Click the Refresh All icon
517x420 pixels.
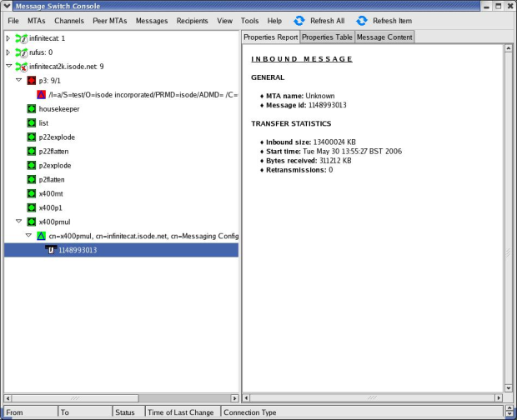[299, 21]
